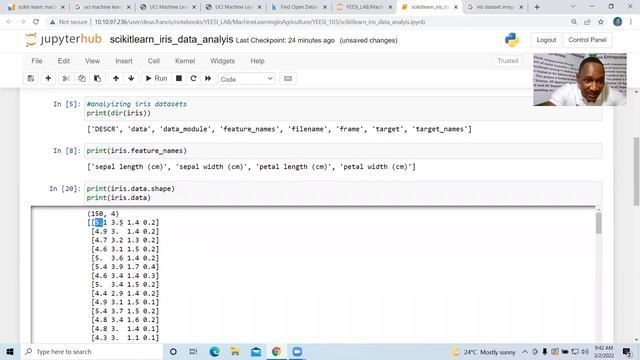Insert a cell below with the plus icon
Screen dimensions: 640x360
(x=48, y=78)
